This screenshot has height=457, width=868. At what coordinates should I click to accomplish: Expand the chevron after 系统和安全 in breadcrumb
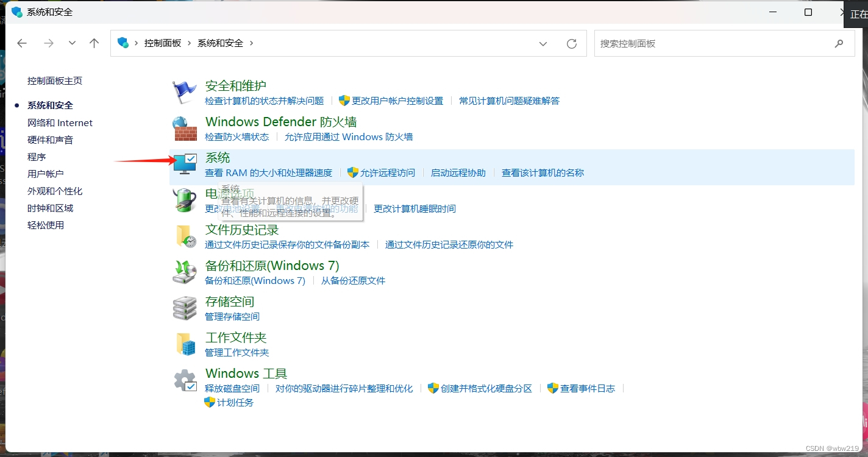tap(251, 43)
